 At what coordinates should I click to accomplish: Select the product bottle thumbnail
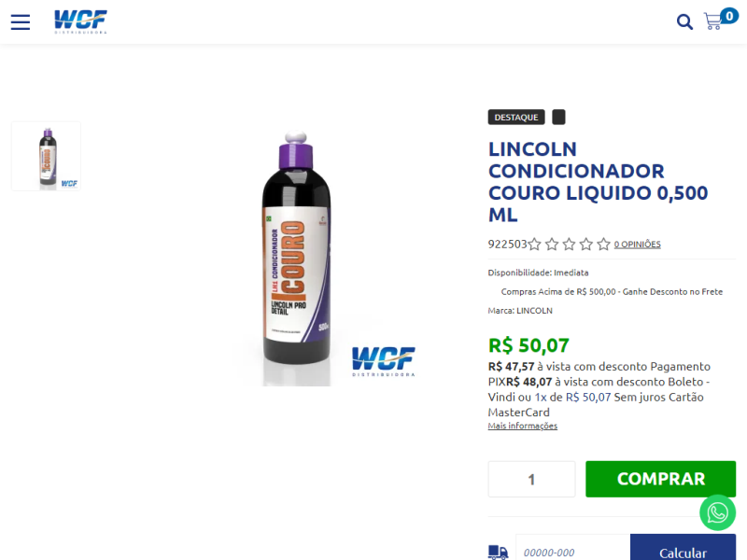pyautogui.click(x=46, y=156)
